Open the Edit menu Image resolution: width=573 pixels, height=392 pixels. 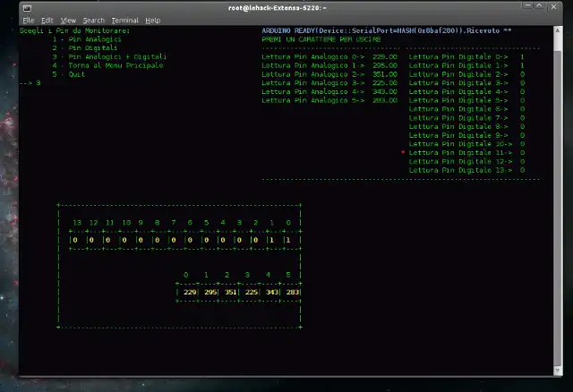click(x=47, y=20)
